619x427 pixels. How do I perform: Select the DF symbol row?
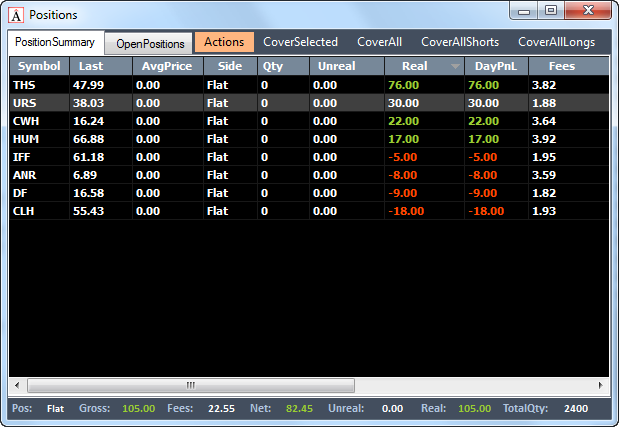click(x=309, y=193)
